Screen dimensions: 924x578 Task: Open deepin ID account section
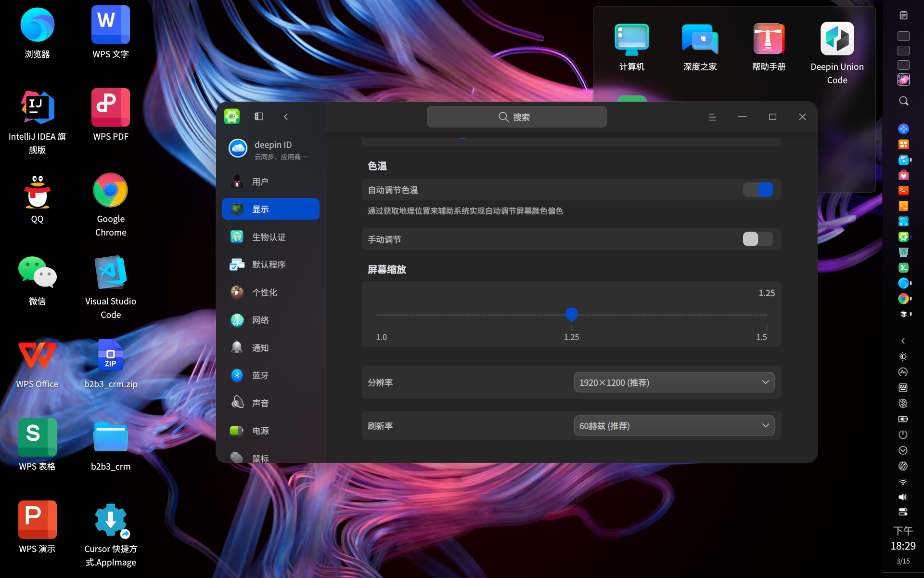coord(270,149)
